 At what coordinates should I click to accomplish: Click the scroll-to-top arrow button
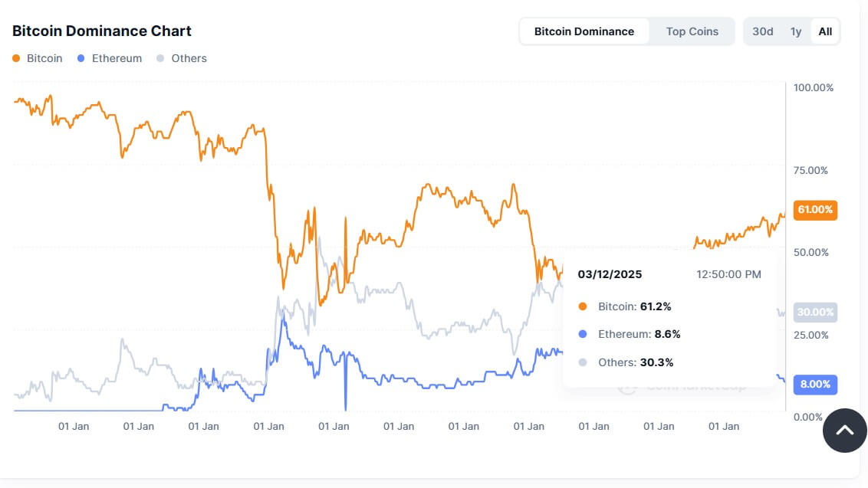[x=844, y=431]
